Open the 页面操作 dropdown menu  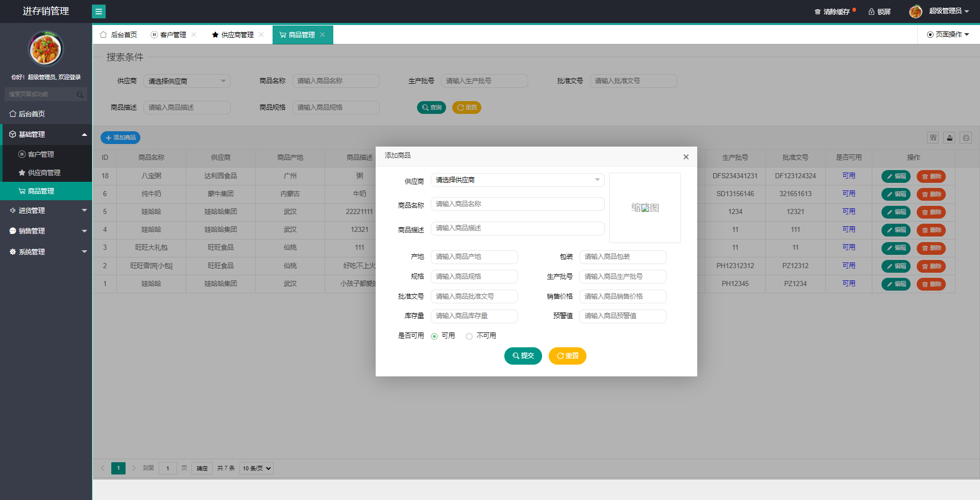point(948,34)
